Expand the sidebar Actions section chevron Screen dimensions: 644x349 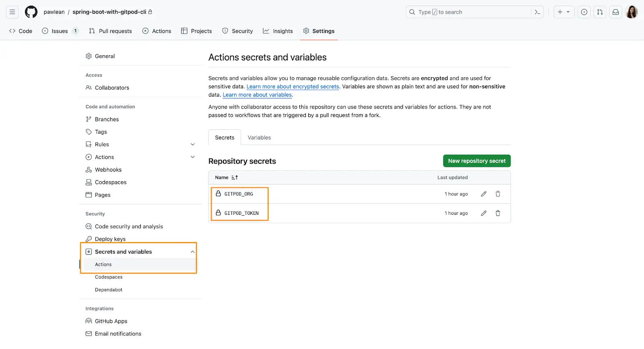(192, 157)
